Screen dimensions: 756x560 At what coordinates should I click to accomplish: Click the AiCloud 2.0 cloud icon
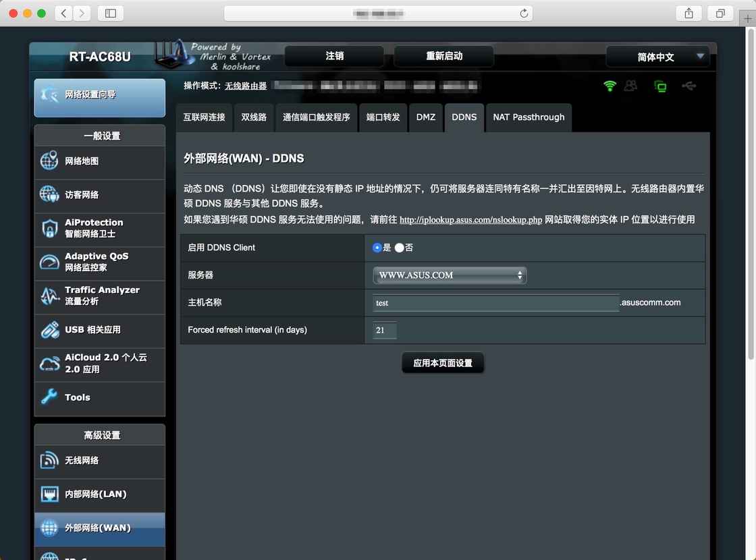coord(49,364)
